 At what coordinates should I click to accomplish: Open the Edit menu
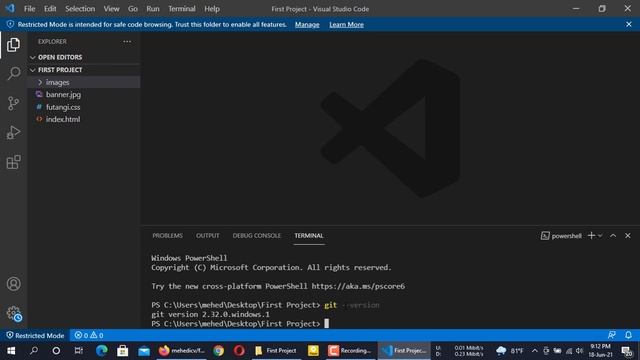point(50,9)
